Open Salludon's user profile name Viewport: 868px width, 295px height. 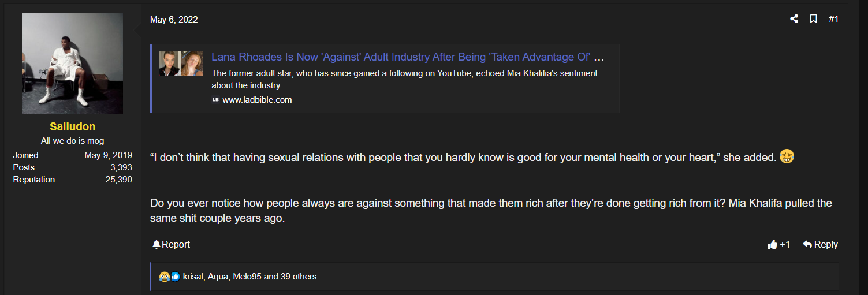73,126
